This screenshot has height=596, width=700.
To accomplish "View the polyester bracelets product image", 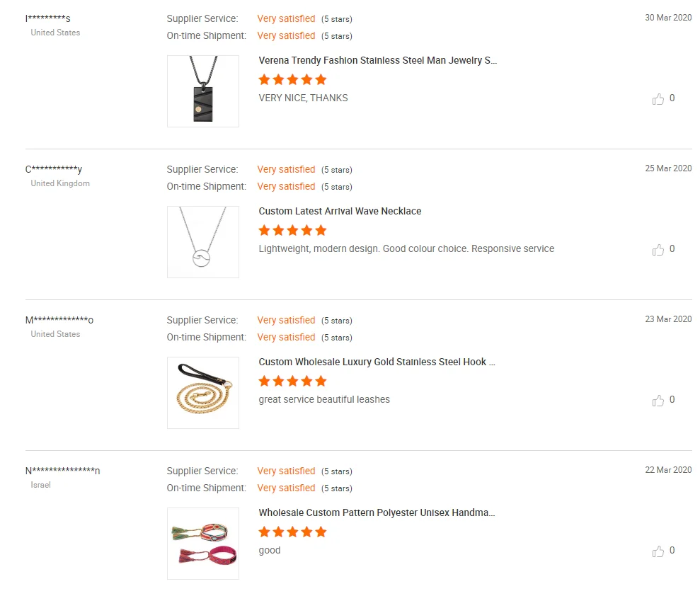I will pyautogui.click(x=203, y=544).
